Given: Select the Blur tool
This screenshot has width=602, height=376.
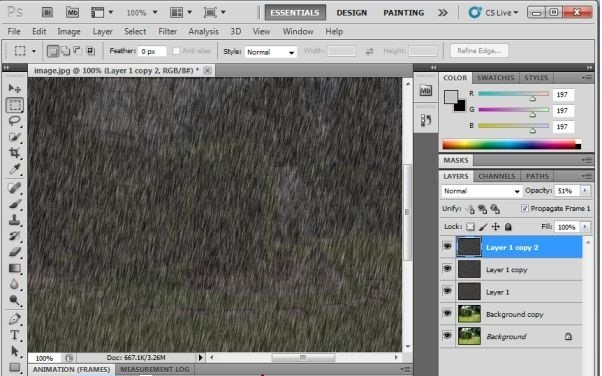Looking at the screenshot, I should pyautogui.click(x=15, y=284).
